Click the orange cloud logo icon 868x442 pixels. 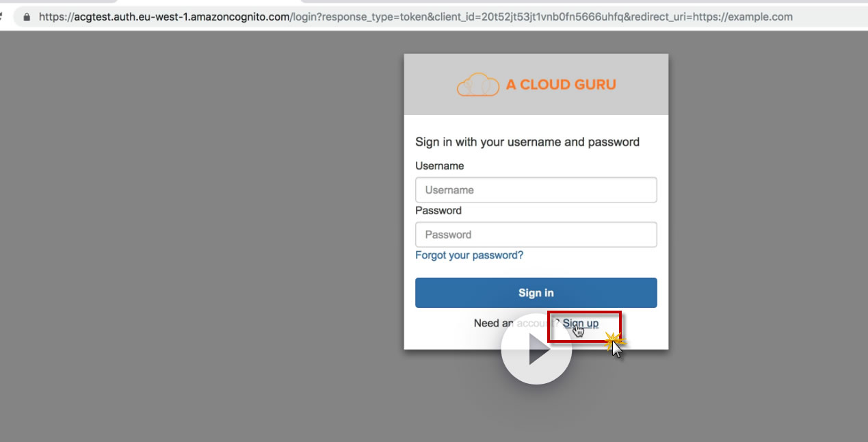pos(477,85)
